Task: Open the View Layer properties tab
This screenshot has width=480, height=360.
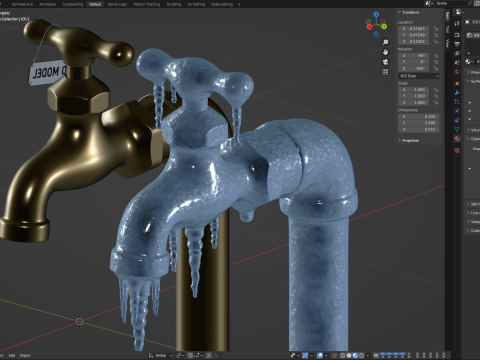Action: [457, 53]
